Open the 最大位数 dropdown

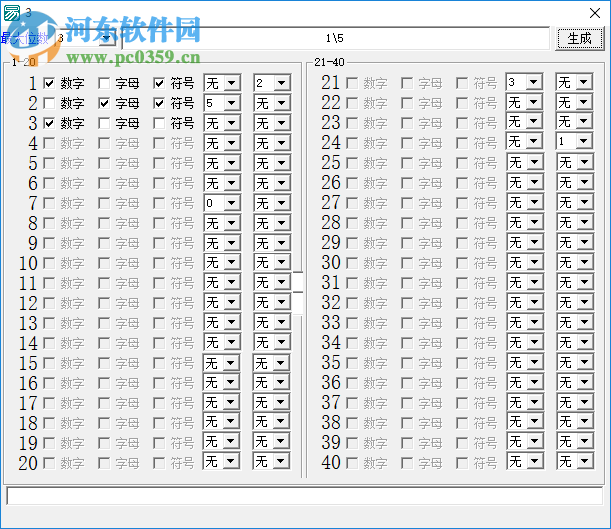click(106, 38)
